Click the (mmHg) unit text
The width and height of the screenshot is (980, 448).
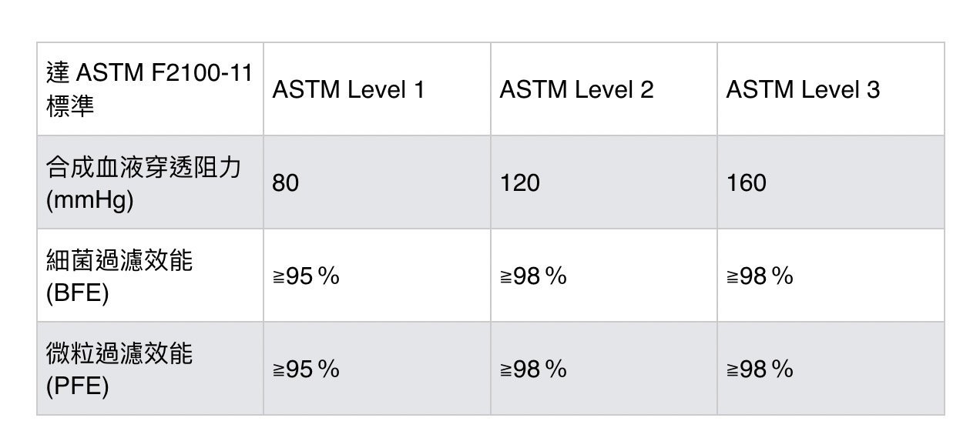pyautogui.click(x=89, y=200)
